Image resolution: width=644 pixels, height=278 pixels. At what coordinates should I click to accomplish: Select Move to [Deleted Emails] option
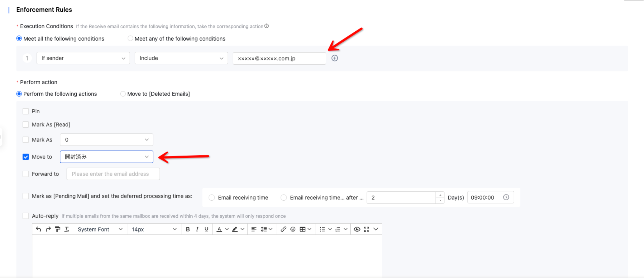pos(123,94)
